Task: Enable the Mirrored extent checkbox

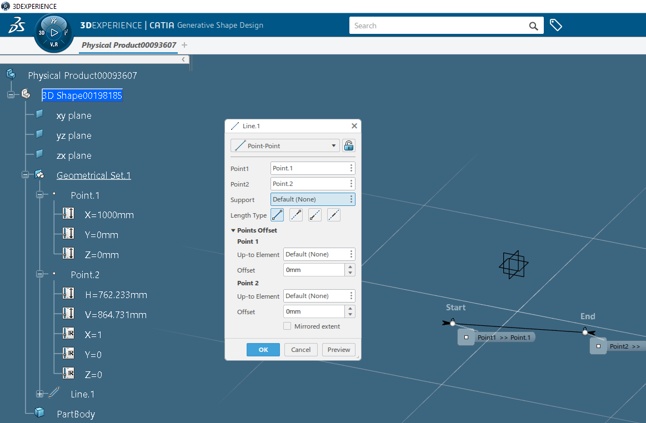Action: 287,326
